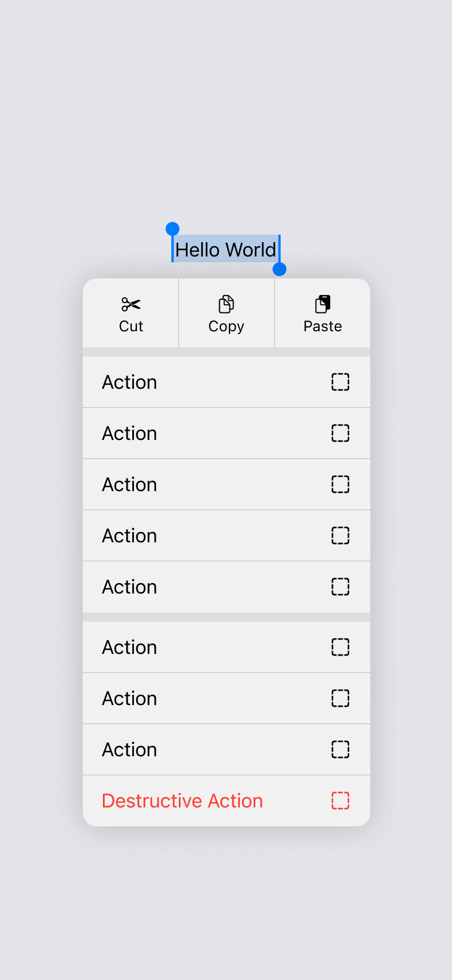Choose Paste from the edit menu

(x=322, y=313)
